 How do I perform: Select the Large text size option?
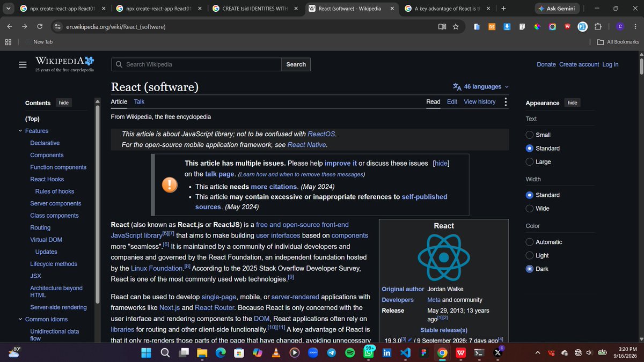[x=530, y=162]
